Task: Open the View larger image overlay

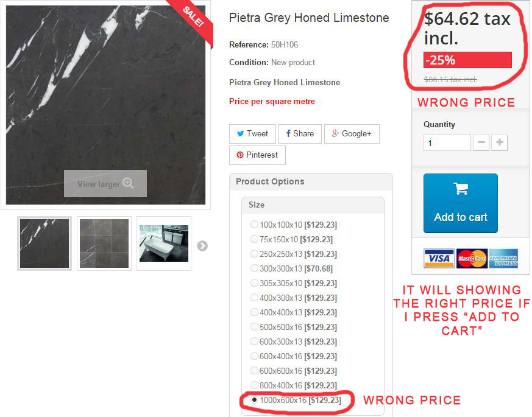Action: coord(105,183)
